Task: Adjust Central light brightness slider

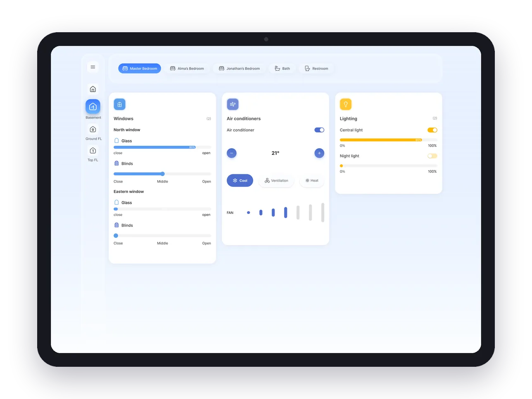Action: coord(388,140)
